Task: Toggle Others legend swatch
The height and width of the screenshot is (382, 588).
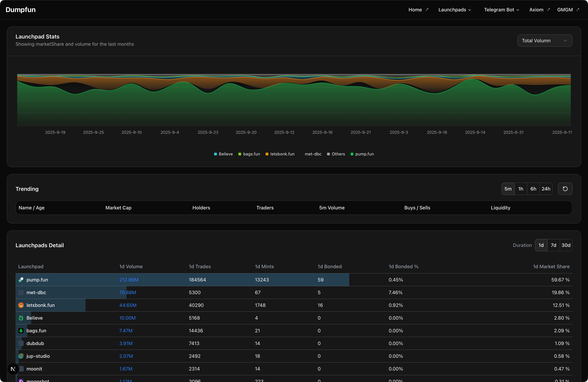Action: click(328, 154)
